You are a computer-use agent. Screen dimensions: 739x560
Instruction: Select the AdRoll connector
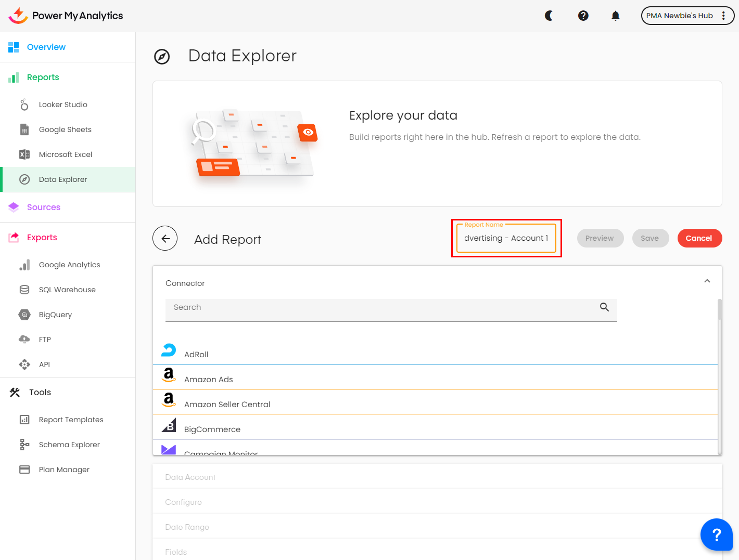(196, 354)
